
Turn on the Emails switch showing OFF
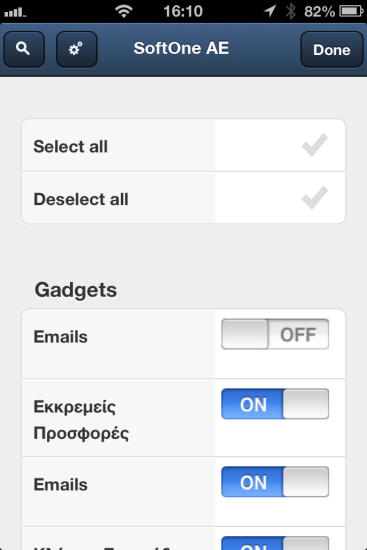(275, 334)
